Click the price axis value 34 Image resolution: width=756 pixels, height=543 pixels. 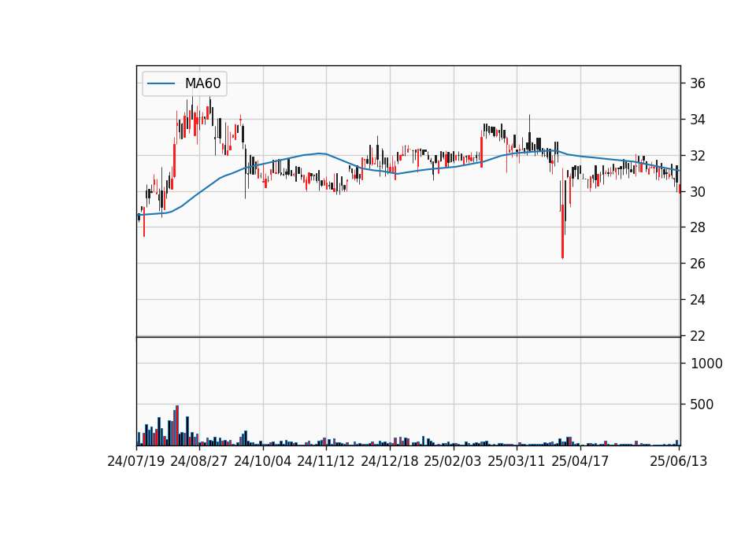(x=698, y=120)
